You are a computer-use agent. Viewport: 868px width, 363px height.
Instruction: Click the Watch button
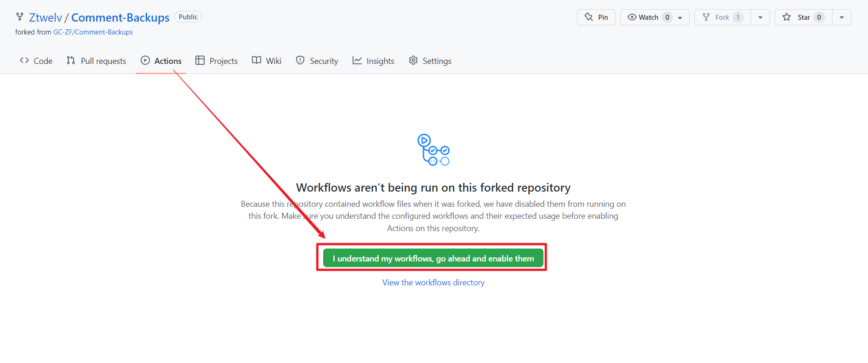click(x=655, y=17)
